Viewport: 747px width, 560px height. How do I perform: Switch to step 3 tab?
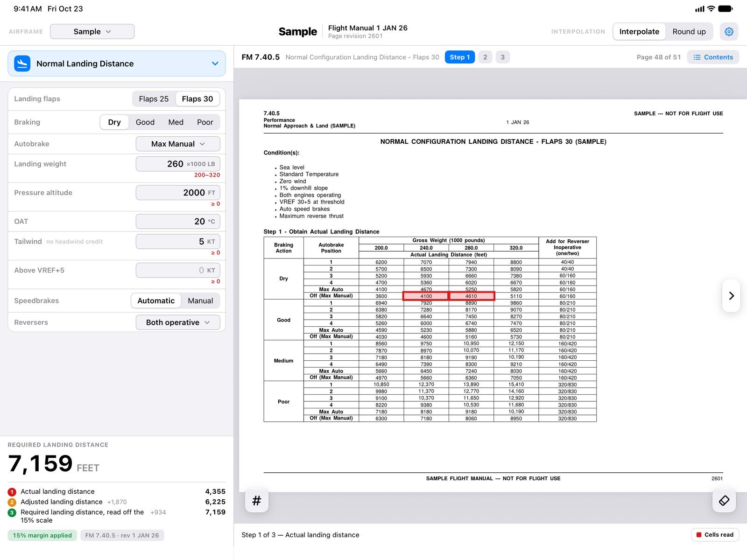click(x=502, y=57)
